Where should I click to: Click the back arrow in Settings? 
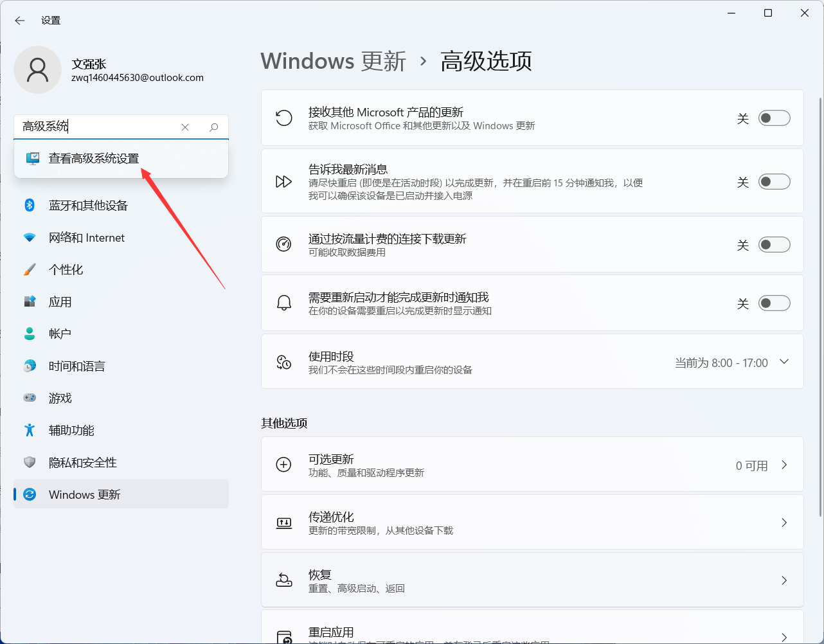[20, 21]
